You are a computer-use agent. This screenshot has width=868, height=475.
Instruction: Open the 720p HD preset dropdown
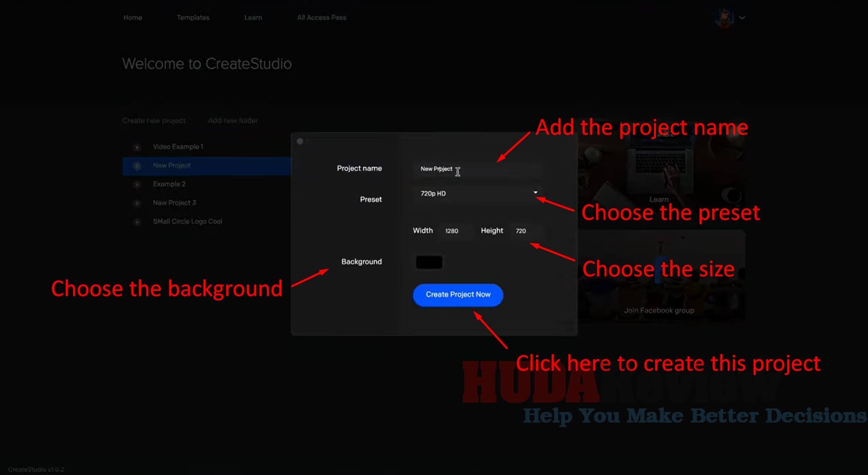[477, 193]
